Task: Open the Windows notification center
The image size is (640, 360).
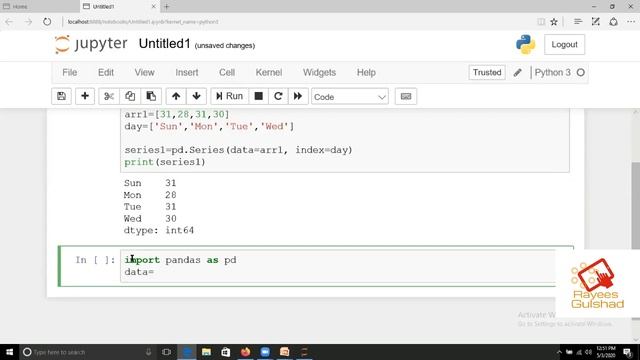Action: click(628, 352)
